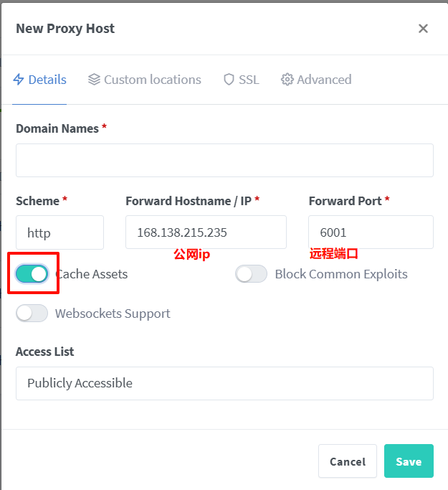Switch to the Custom locations tab

(145, 80)
